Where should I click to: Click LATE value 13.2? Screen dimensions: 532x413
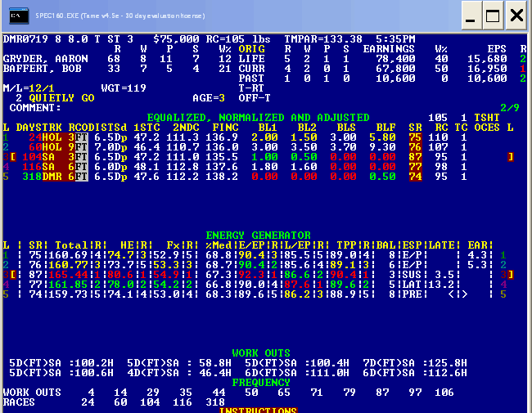click(x=441, y=285)
